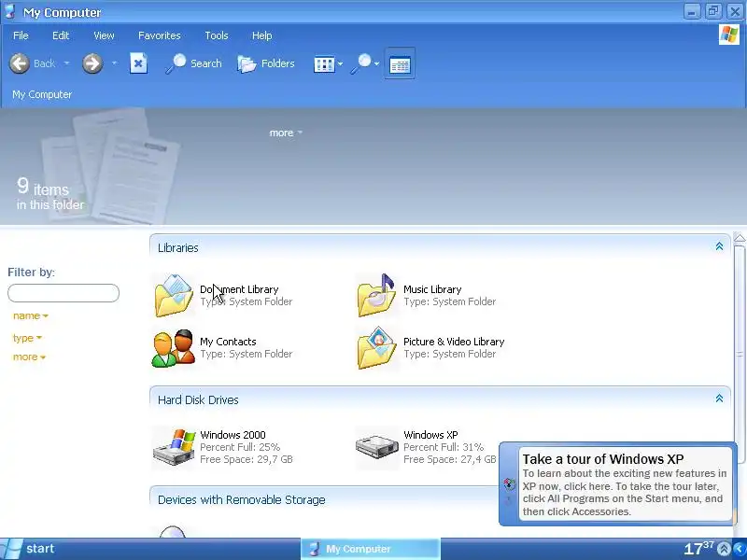Click the Forward arrow icon
Screen dimensions: 747x560
click(92, 63)
